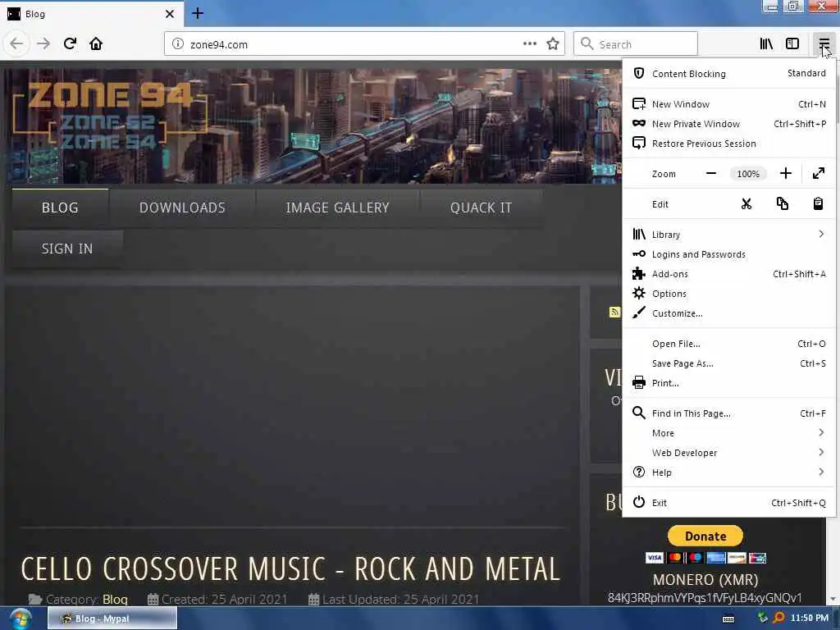This screenshot has width=840, height=630.
Task: Open page actions three-dot menu
Action: click(530, 44)
